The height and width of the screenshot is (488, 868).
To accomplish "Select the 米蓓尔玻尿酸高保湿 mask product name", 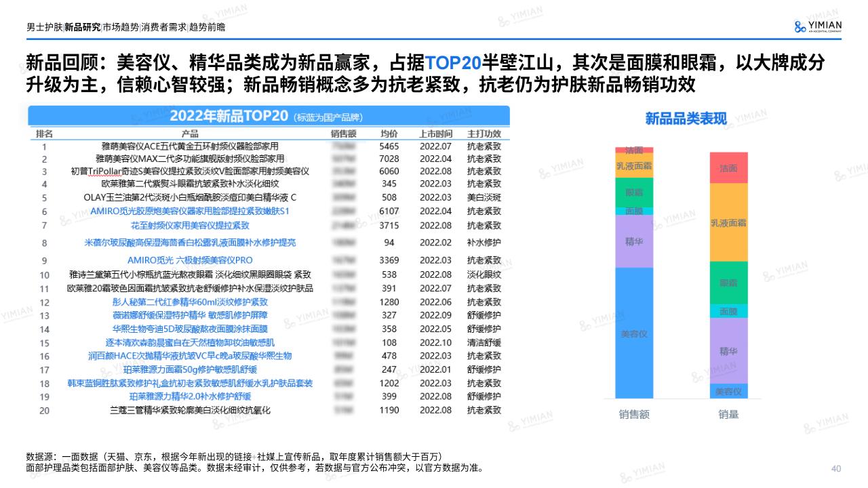I will [191, 243].
